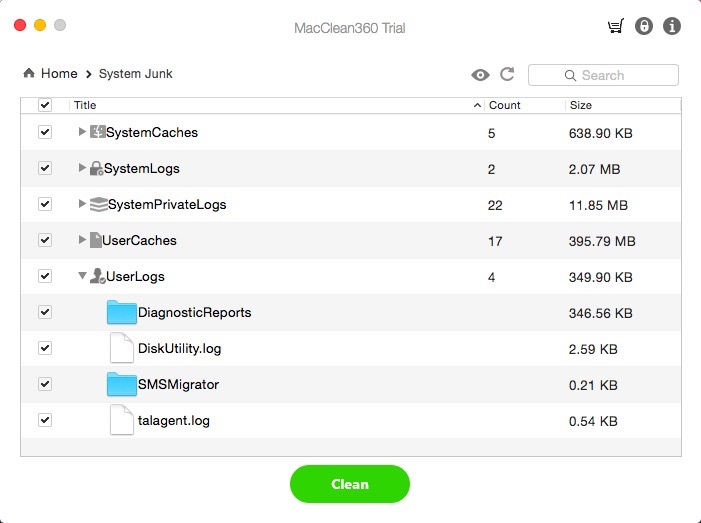Click the SystemCaches category icon
The height and width of the screenshot is (523, 701).
tap(97, 132)
